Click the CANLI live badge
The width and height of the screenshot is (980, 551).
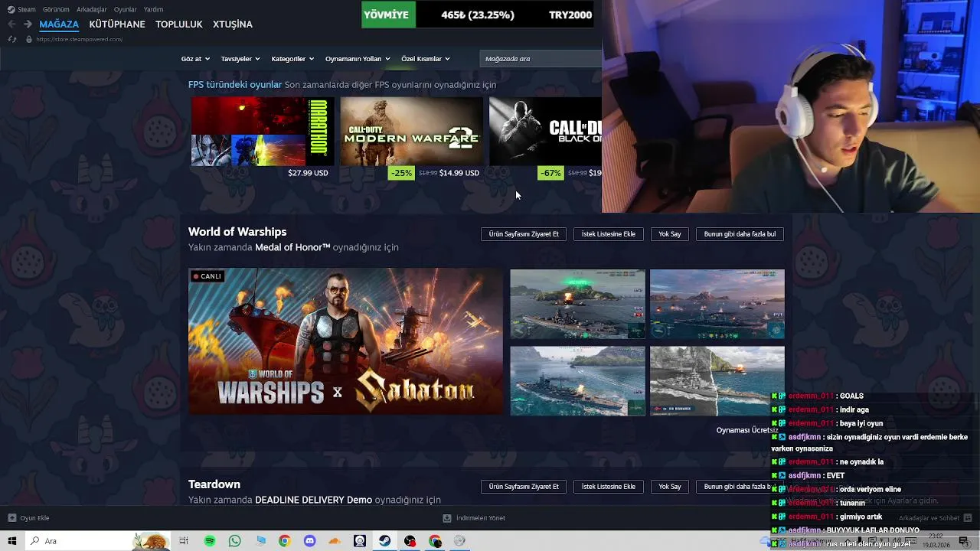point(207,276)
